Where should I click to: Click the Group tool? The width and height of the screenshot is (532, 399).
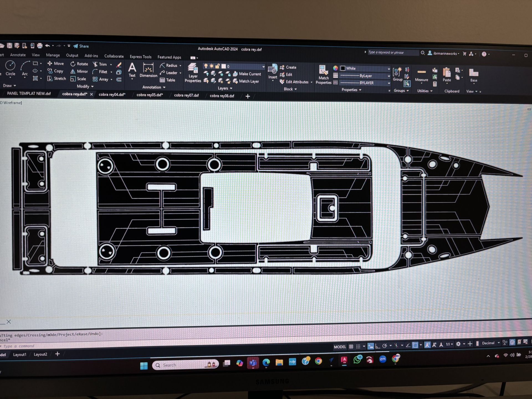[398, 74]
